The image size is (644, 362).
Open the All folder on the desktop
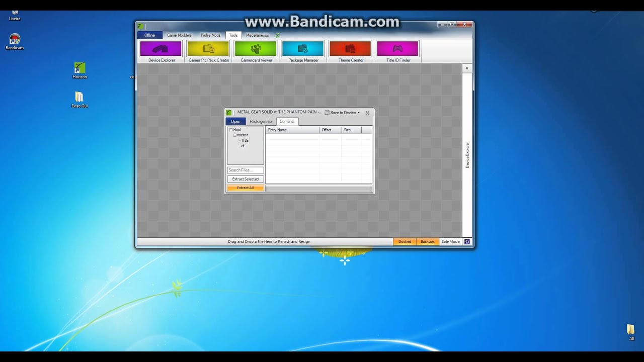[631, 332]
